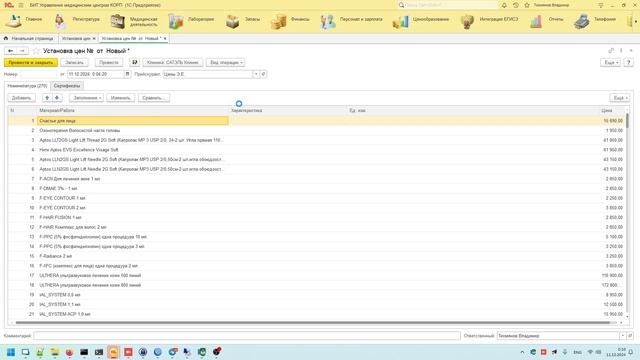Click the Добавить button

22,98
